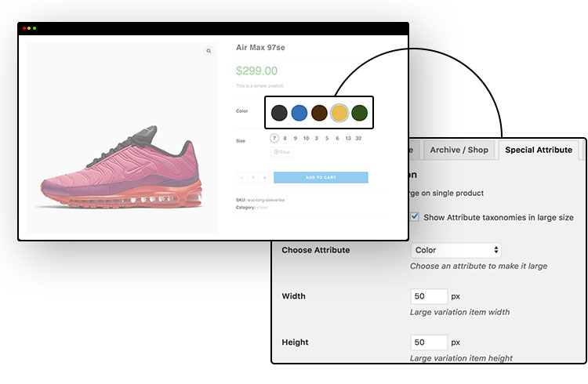Click the Width input field

pos(429,296)
